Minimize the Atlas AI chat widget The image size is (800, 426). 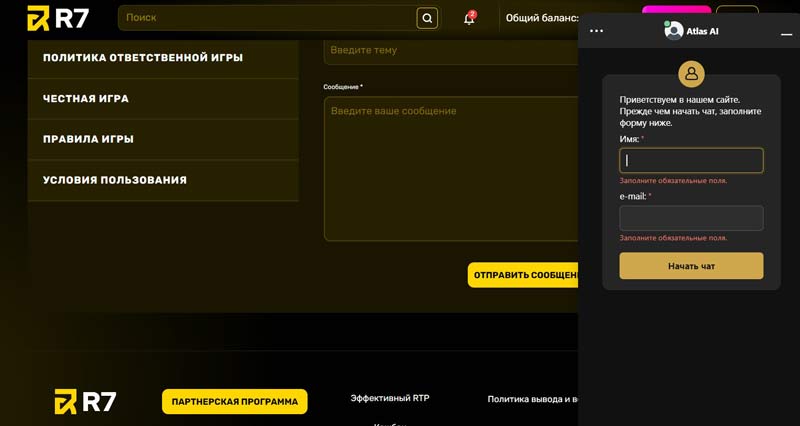tap(786, 33)
